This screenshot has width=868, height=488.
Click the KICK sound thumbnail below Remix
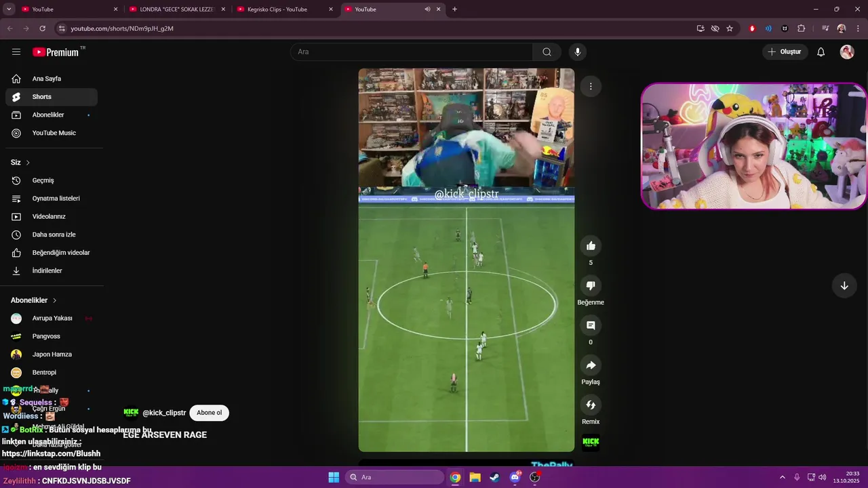coord(591,443)
